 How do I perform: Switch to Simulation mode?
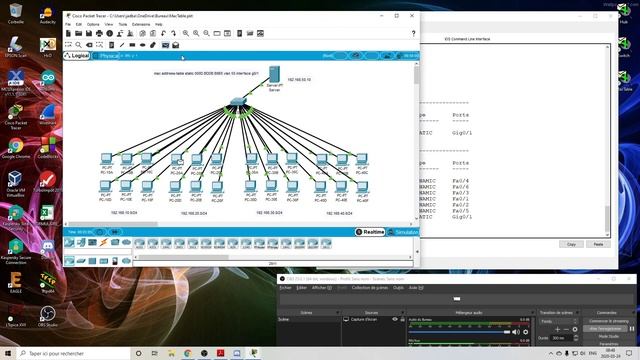[403, 232]
